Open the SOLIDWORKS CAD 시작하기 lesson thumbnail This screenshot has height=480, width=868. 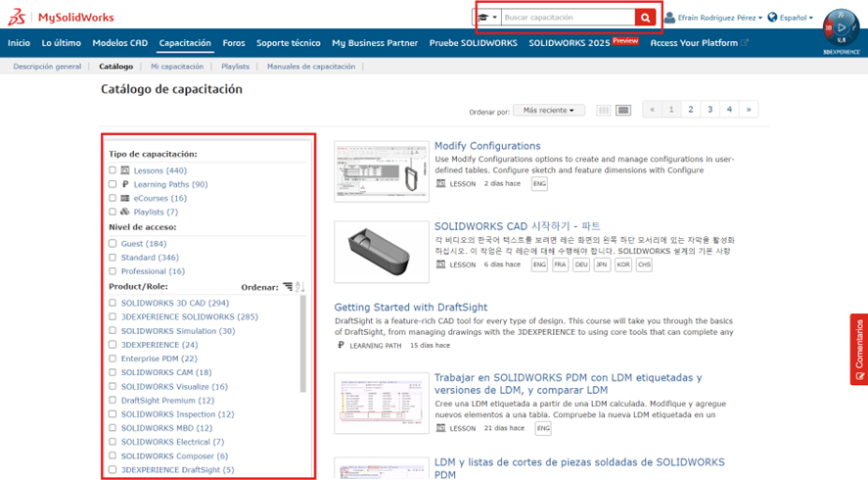[x=382, y=252]
